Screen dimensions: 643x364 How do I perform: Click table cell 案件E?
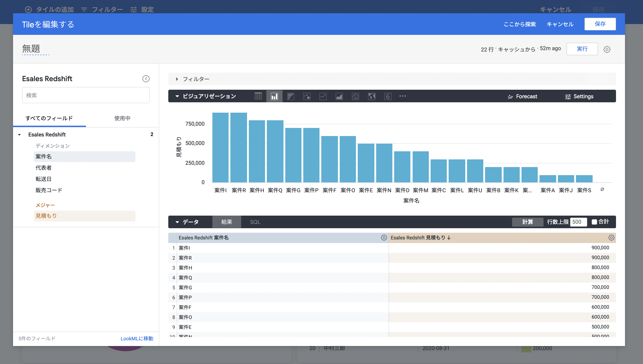[185, 327]
